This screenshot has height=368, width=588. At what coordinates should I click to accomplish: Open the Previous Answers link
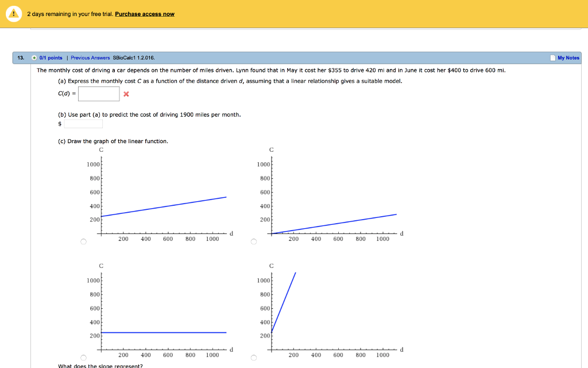pyautogui.click(x=90, y=58)
